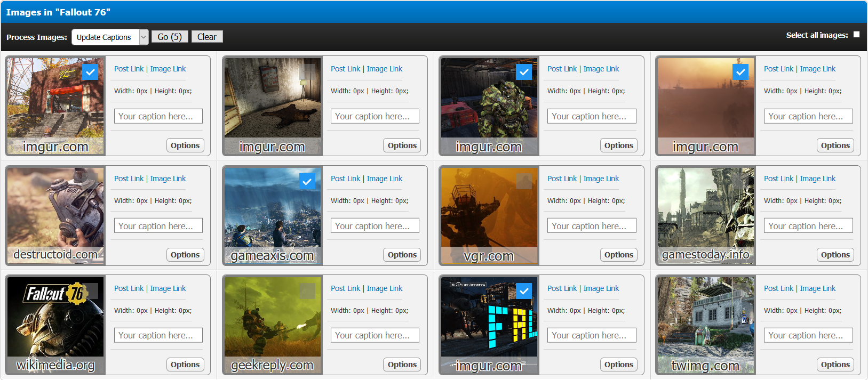Image resolution: width=868 pixels, height=380 pixels.
Task: Follow Image Link on the destructoid.com card
Action: tap(168, 179)
